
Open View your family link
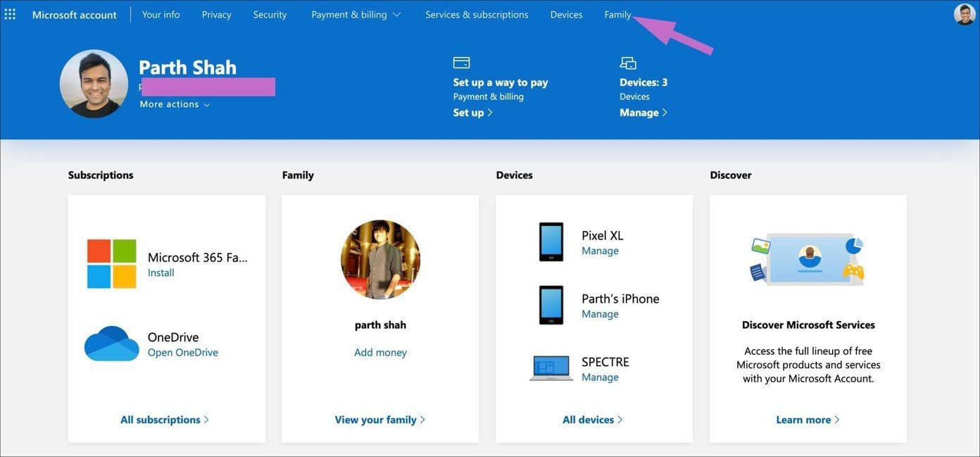380,420
